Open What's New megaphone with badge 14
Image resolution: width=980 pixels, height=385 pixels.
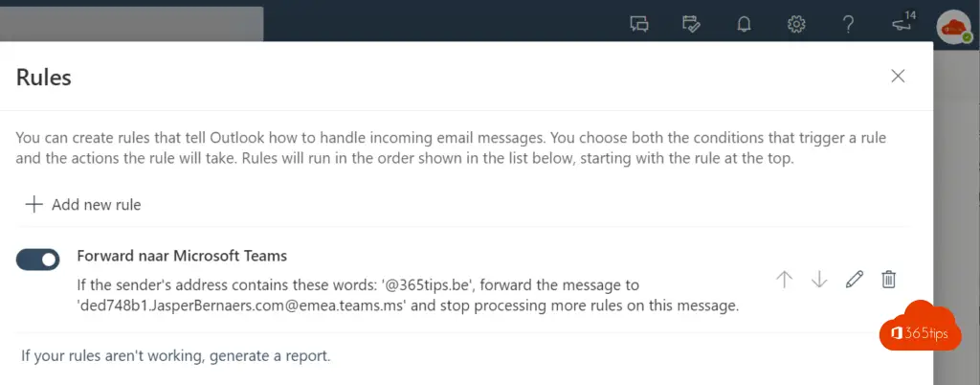pyautogui.click(x=900, y=25)
